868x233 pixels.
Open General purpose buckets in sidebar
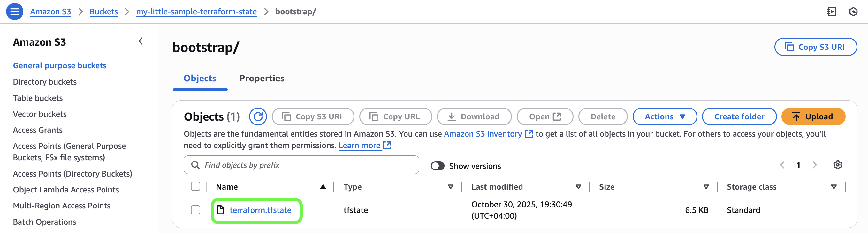pyautogui.click(x=60, y=66)
